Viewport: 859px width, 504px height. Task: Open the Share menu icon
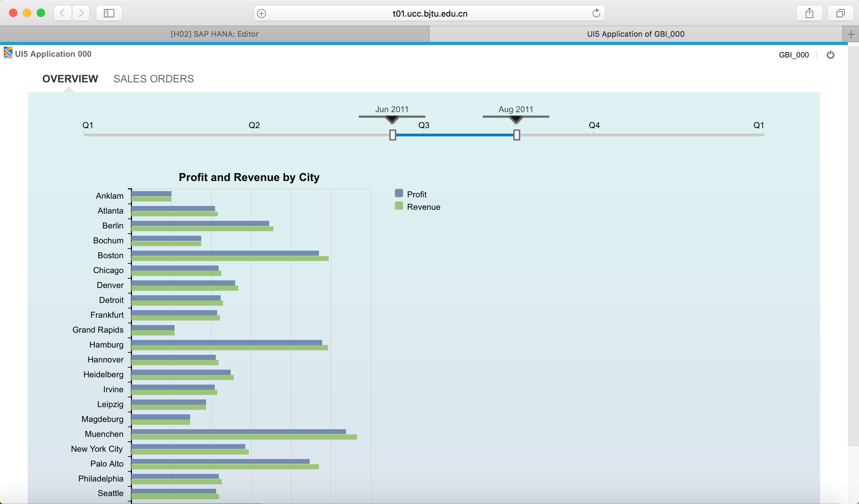tap(809, 13)
